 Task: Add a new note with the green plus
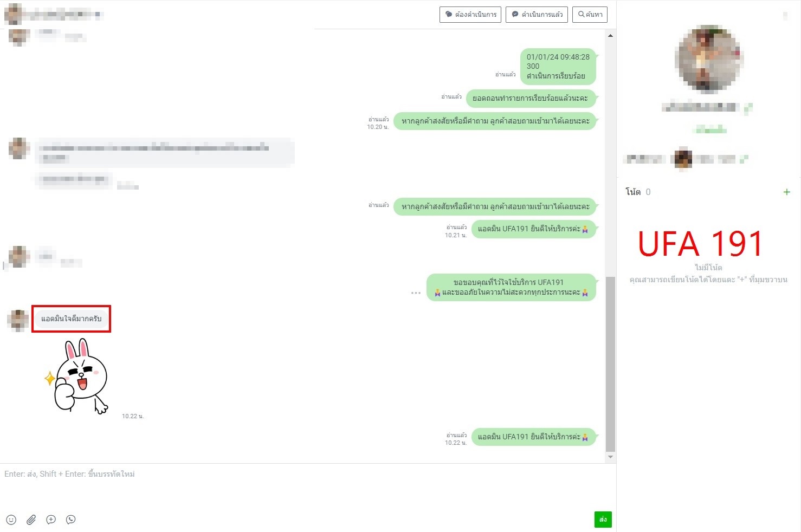786,192
